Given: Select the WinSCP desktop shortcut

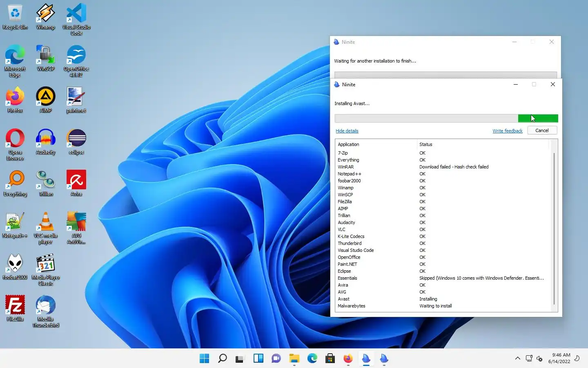Looking at the screenshot, I should [x=45, y=58].
